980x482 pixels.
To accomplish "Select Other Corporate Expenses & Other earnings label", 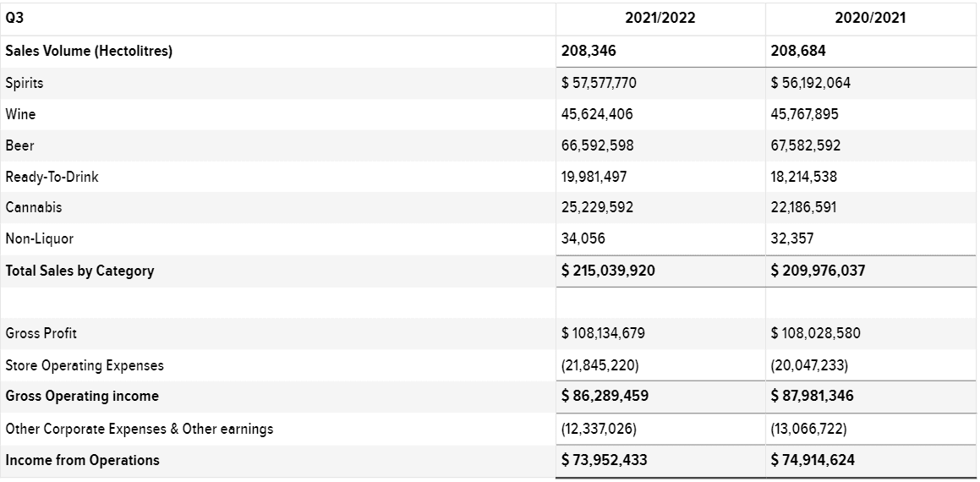I will point(140,429).
